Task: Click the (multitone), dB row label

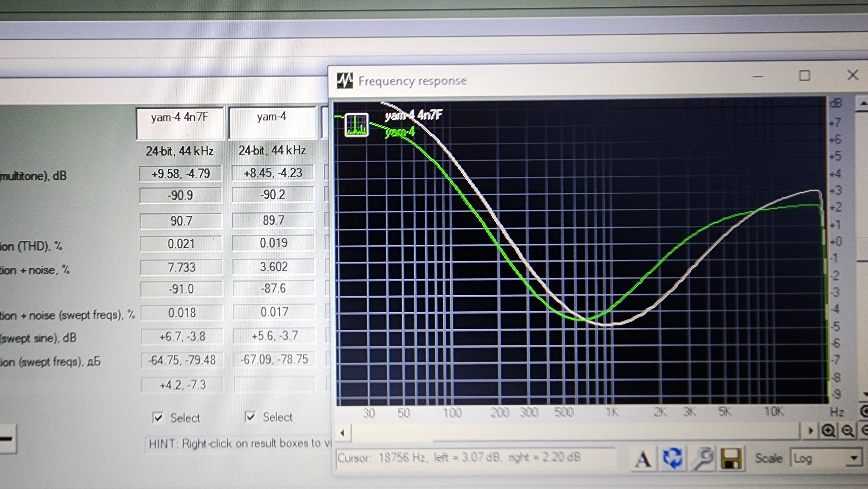Action: click(x=33, y=176)
